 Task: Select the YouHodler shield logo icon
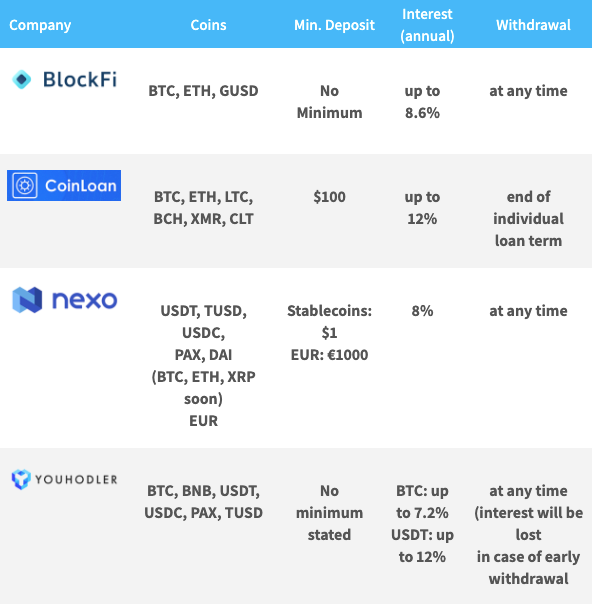[x=21, y=479]
